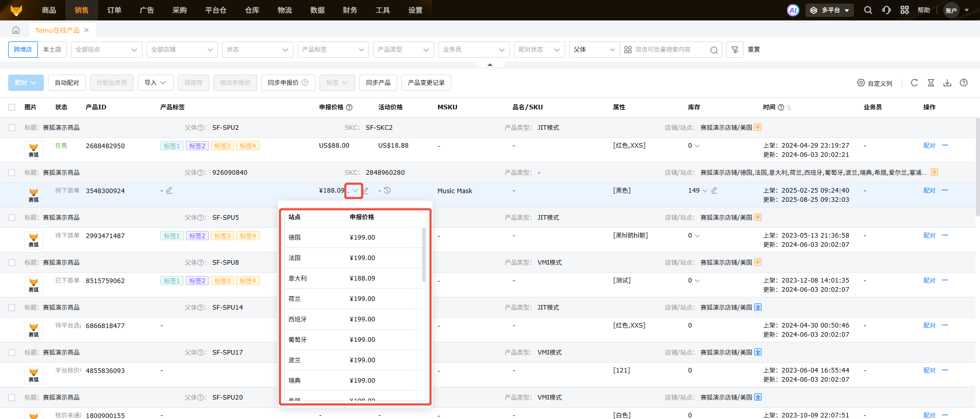
Task: Open the hourglass task history icon
Action: pos(931,83)
